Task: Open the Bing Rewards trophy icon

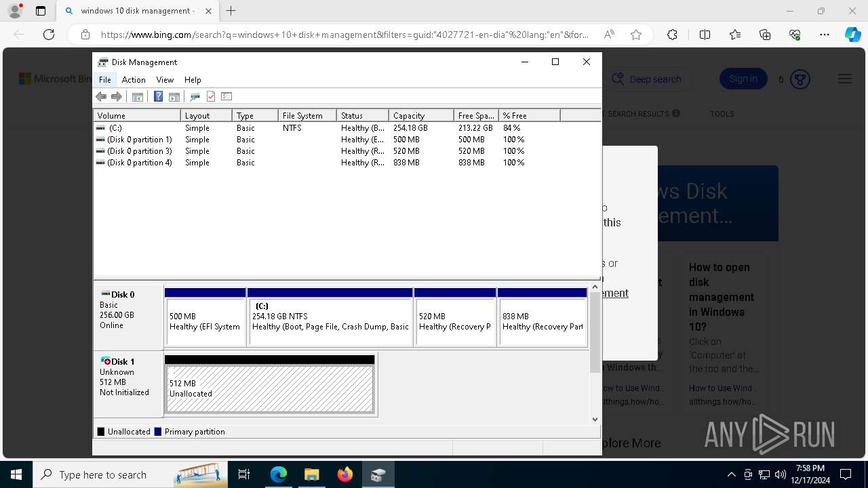Action: 800,79
